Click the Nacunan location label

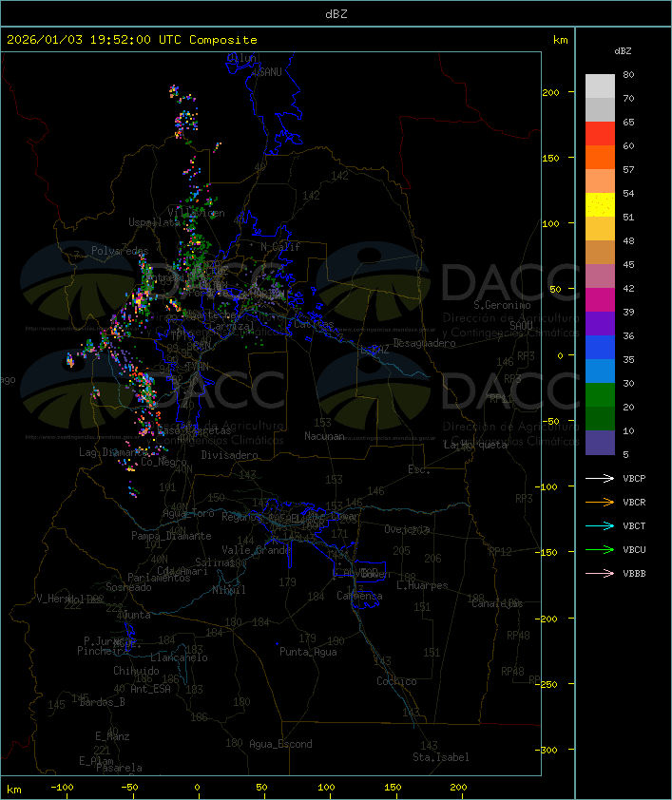(324, 436)
